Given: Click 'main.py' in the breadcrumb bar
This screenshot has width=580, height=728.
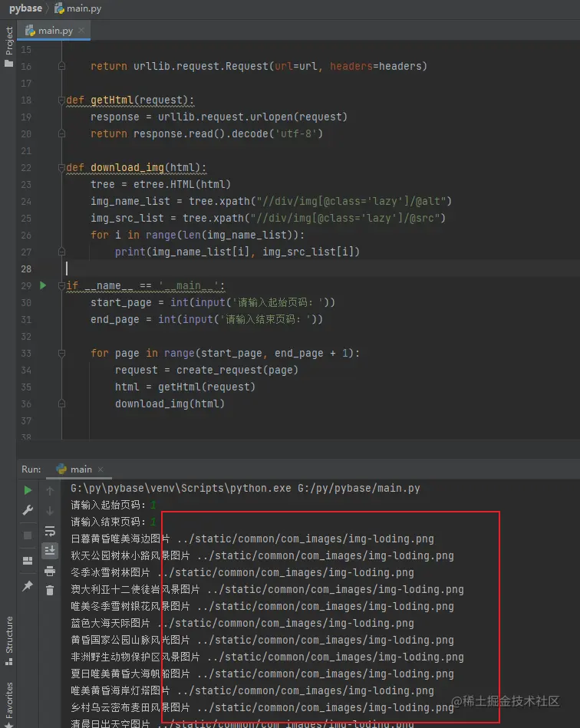Looking at the screenshot, I should [84, 8].
